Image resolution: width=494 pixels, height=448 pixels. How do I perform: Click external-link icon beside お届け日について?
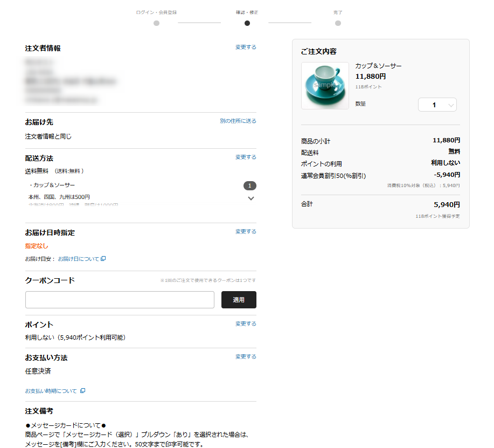point(103,259)
